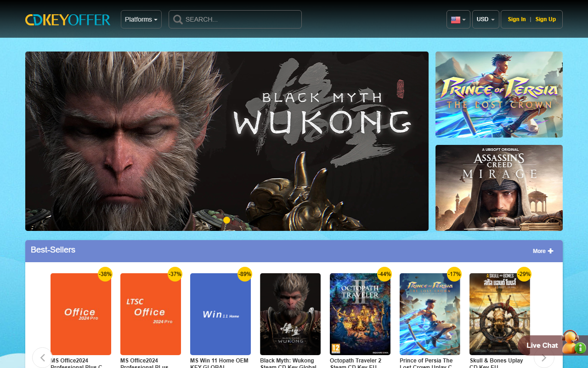
Task: Click the Best-Sellers heading
Action: 53,250
